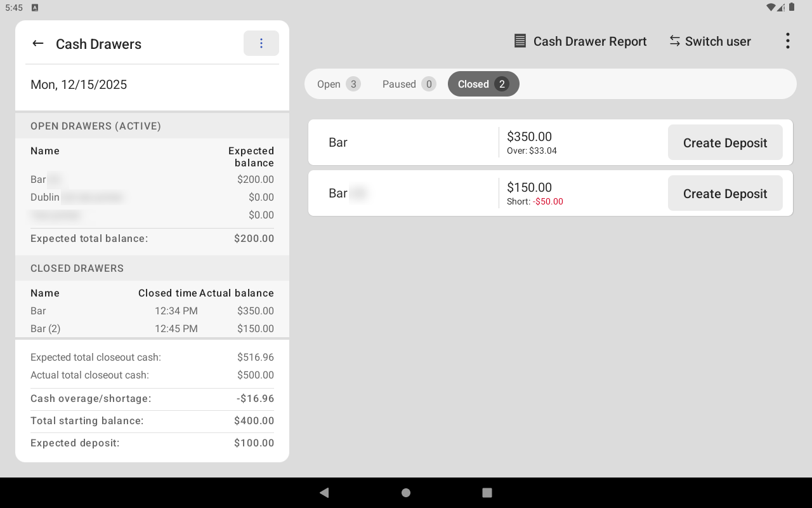
Task: Switch to the Open drawers tab
Action: point(339,84)
